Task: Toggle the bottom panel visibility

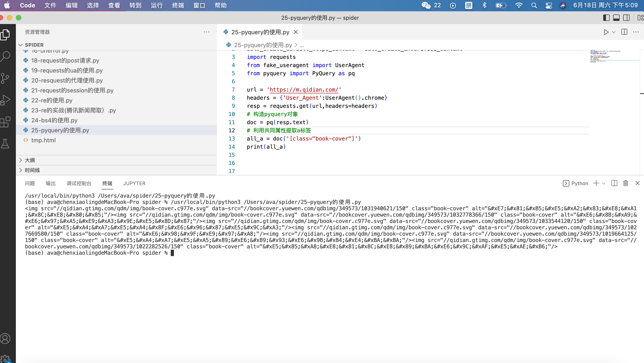Action: coord(616,18)
